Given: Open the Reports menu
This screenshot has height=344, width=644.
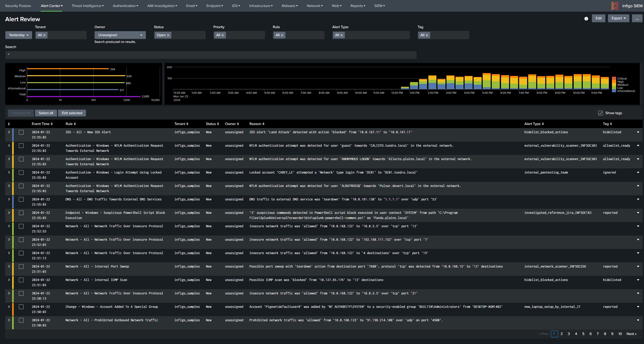Looking at the screenshot, I should [x=358, y=6].
